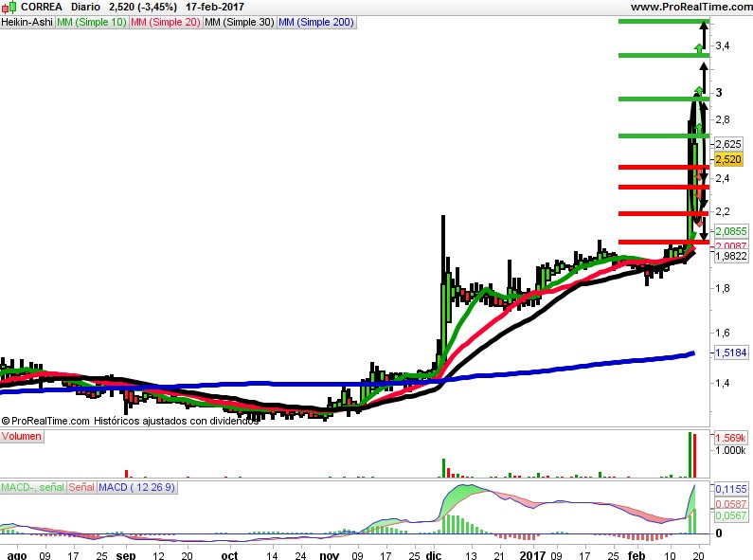This screenshot has height=560, width=753.
Task: Click the 1.000k volume axis label
Action: point(730,450)
